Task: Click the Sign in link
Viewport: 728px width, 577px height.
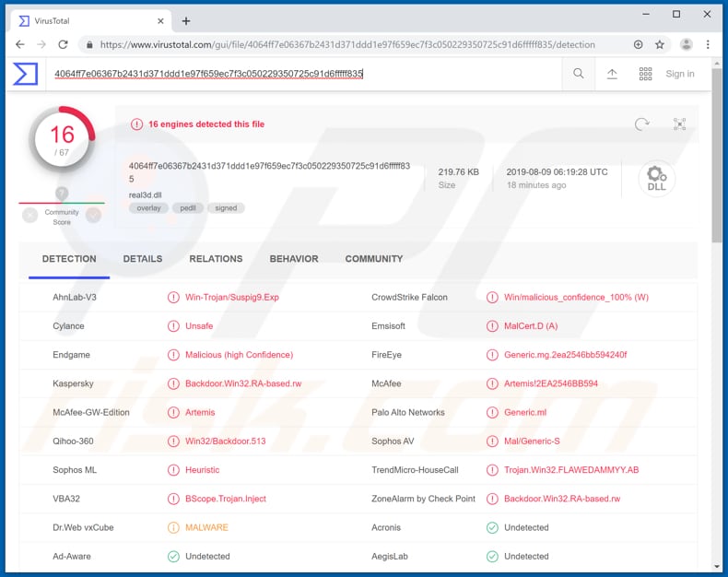Action: (x=680, y=74)
